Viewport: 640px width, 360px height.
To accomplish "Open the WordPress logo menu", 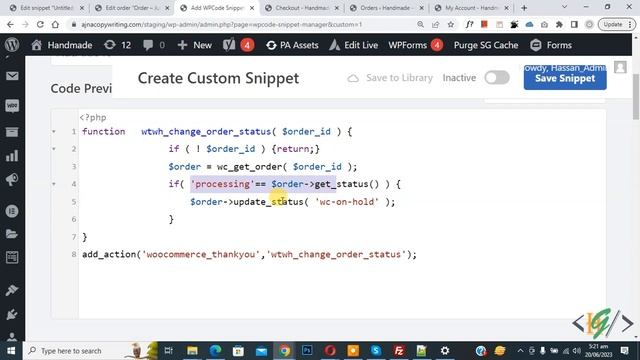I will [x=12, y=44].
